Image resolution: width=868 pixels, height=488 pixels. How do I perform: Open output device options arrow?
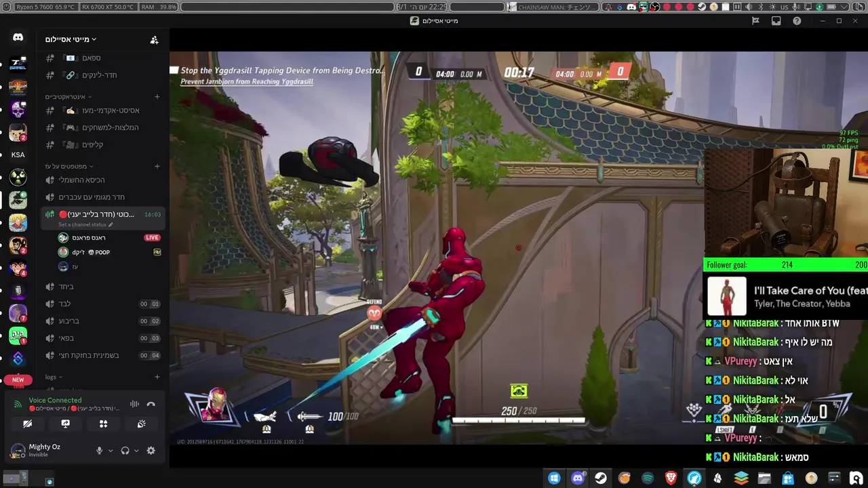click(x=136, y=451)
